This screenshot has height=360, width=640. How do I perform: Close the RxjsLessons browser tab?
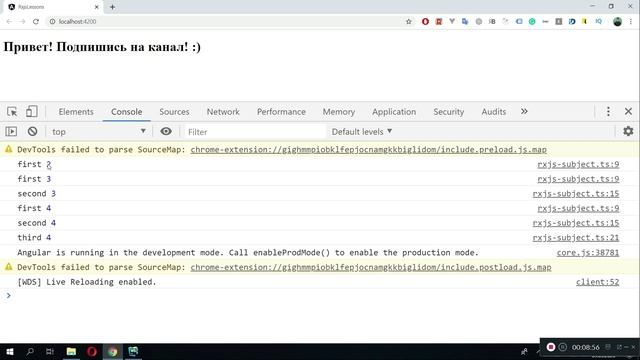(x=97, y=7)
